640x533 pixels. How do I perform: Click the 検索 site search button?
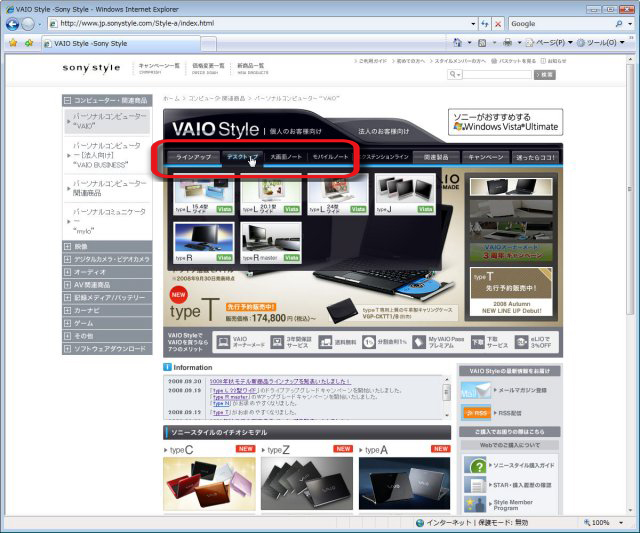(544, 75)
